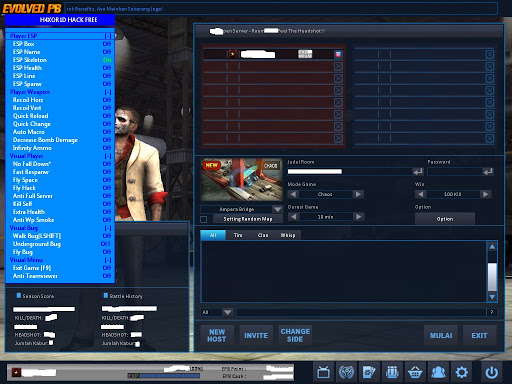This screenshot has width=512, height=384.
Task: Decrease the 100 Kill win condition
Action: click(x=420, y=194)
